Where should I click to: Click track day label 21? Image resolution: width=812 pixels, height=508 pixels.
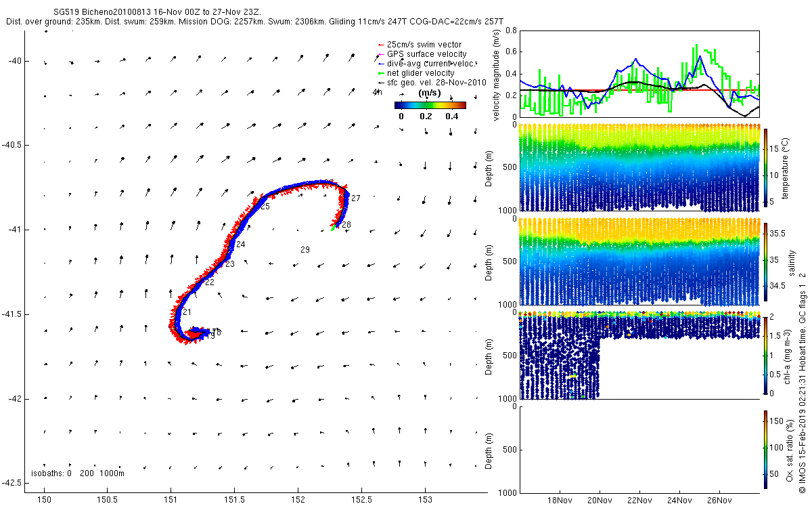pos(187,312)
